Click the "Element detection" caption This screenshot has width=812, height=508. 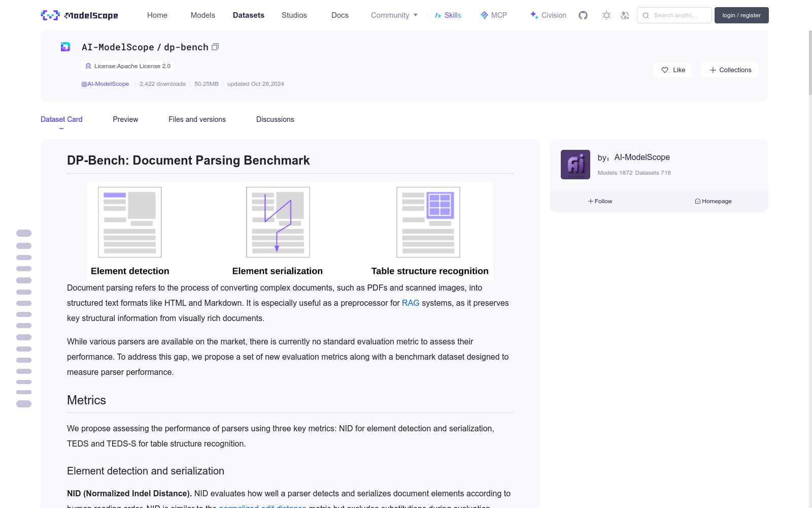[x=130, y=271]
